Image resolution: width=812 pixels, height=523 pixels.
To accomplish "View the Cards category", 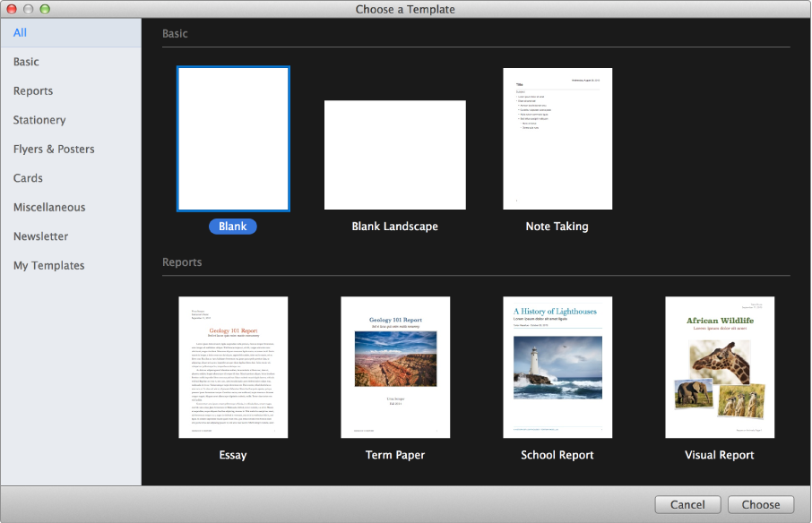I will point(29,178).
